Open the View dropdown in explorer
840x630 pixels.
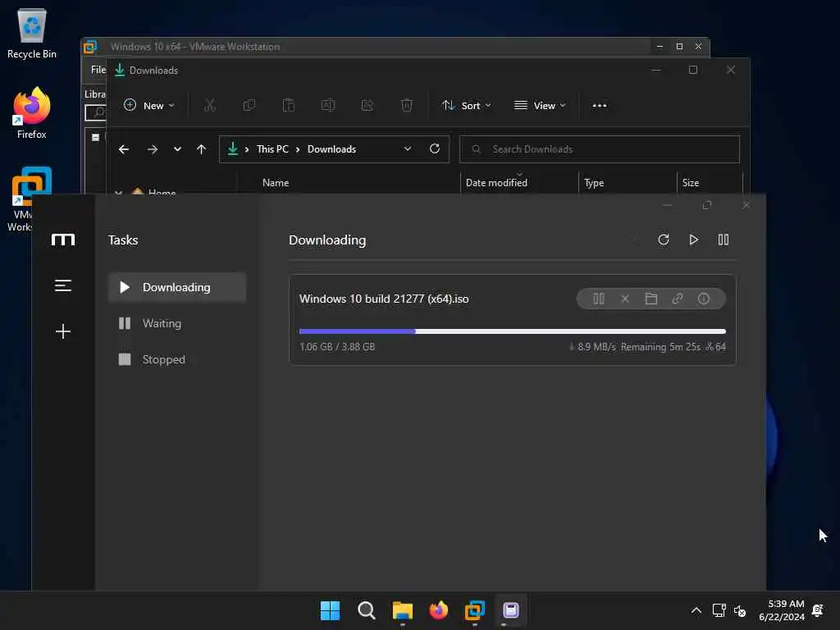[540, 106]
